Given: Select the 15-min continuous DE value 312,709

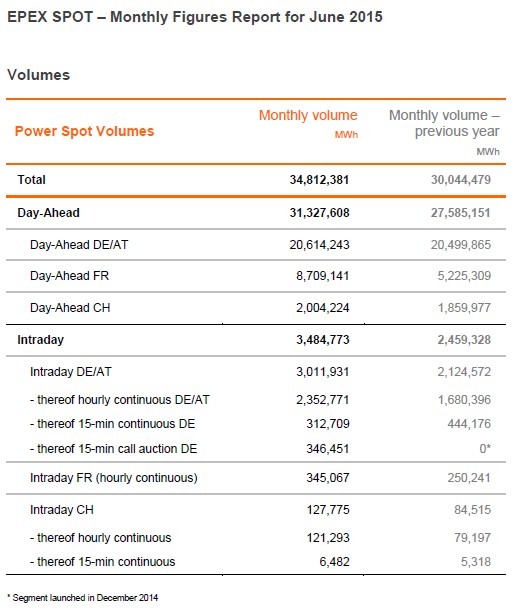Looking at the screenshot, I should [x=328, y=424].
